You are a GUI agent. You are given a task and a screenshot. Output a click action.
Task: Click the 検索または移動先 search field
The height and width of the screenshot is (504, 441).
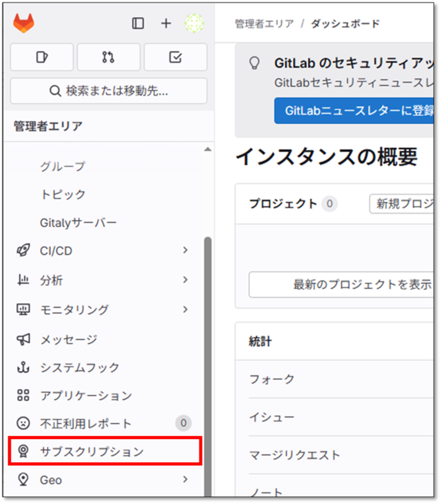(x=108, y=91)
